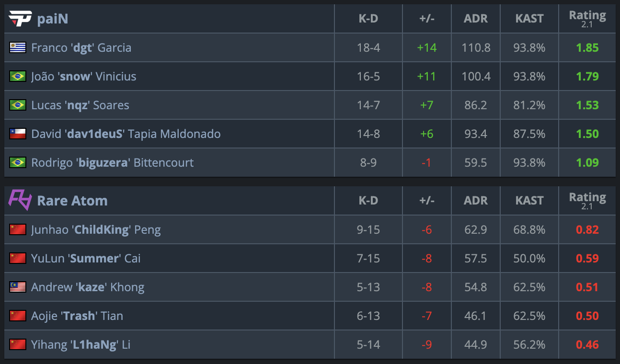620x364 pixels.
Task: Open the Rare Atom team name link
Action: coord(72,201)
